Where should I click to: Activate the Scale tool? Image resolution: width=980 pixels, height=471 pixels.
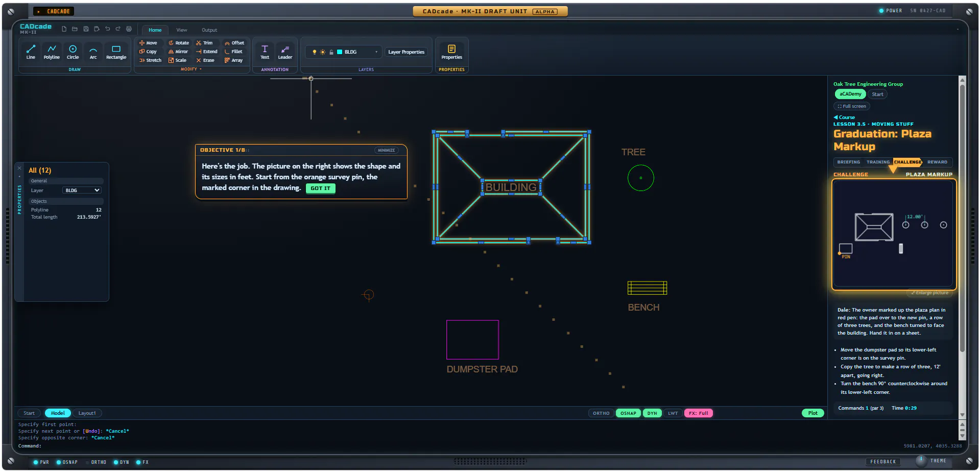point(177,60)
